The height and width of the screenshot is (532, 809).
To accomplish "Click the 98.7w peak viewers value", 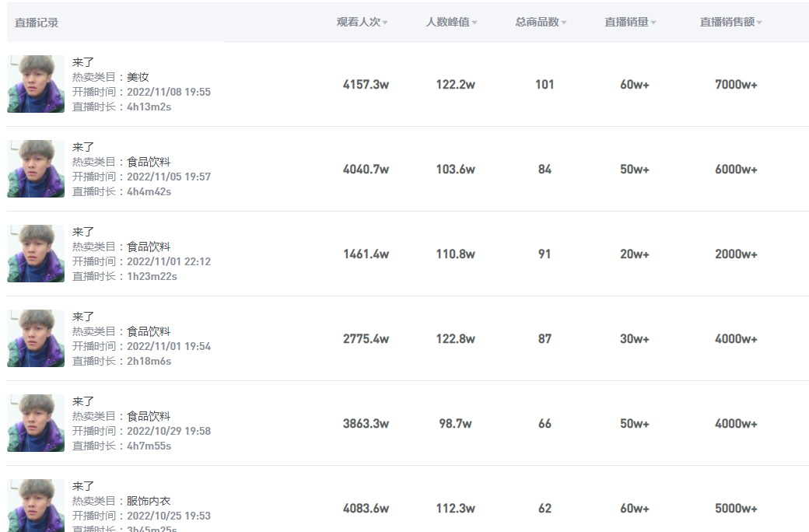I will [455, 424].
